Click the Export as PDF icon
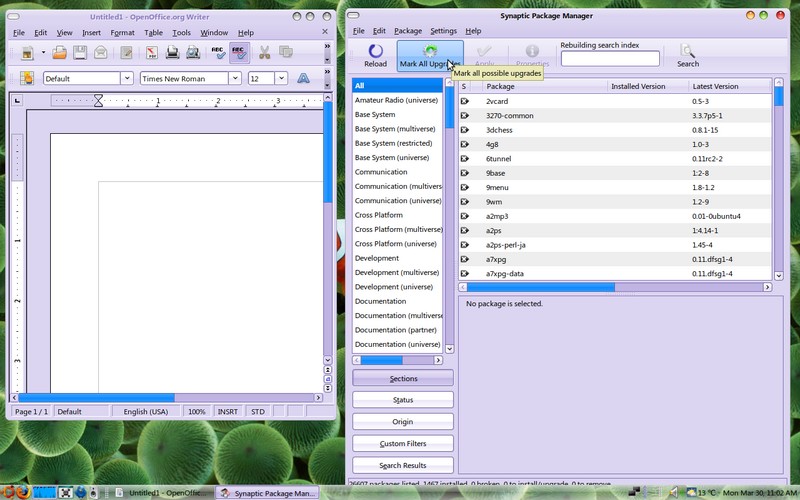The width and height of the screenshot is (800, 500). 152,53
